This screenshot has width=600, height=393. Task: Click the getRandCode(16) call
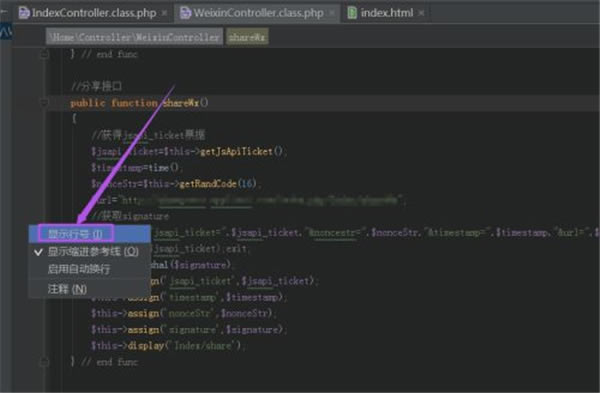point(218,184)
